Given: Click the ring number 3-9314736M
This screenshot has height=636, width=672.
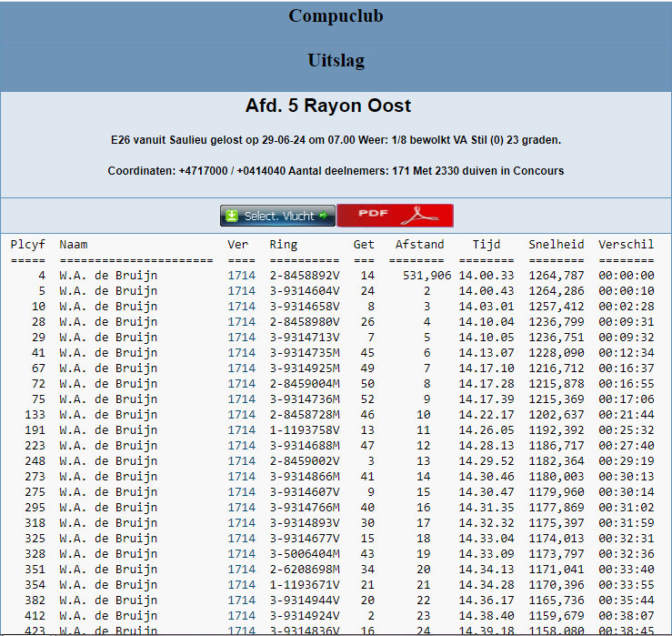Looking at the screenshot, I should click(x=304, y=399).
